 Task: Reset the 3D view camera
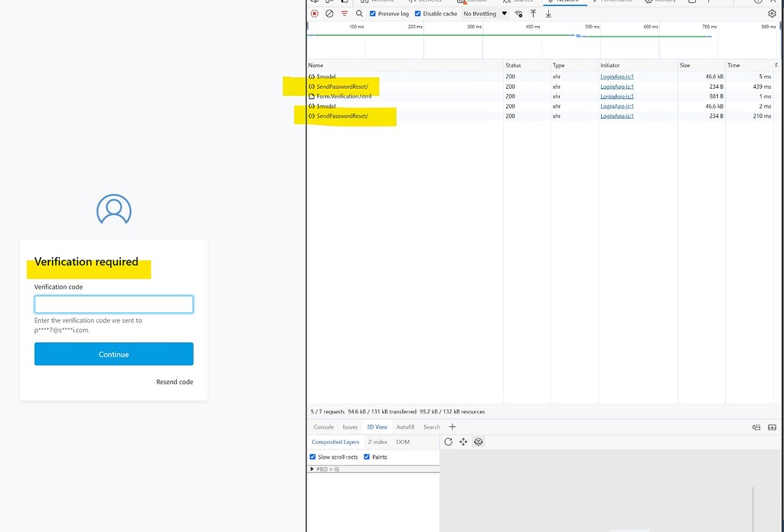tap(449, 442)
